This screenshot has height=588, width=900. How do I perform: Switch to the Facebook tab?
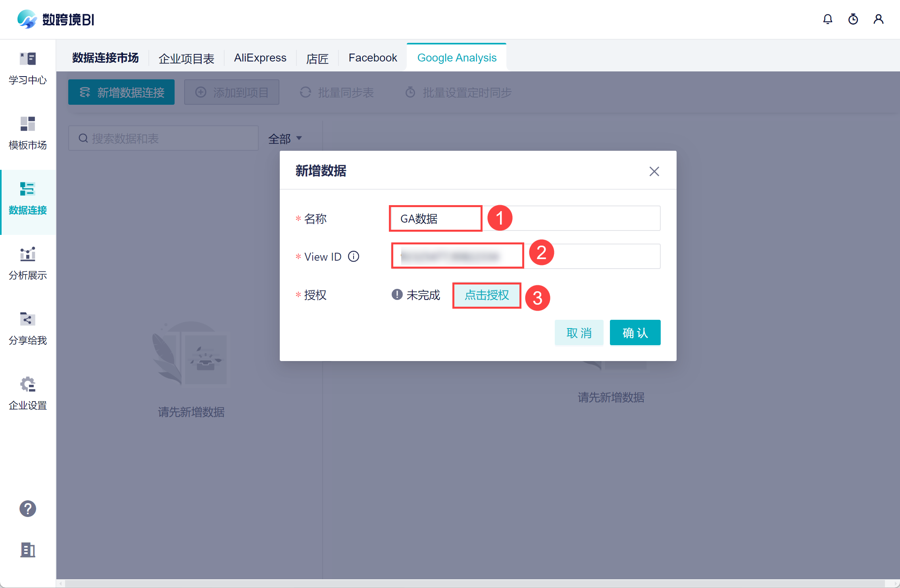tap(373, 58)
